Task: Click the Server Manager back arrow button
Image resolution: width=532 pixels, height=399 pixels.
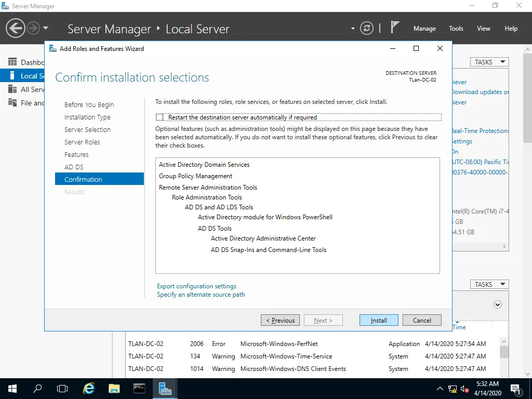Action: pos(15,28)
